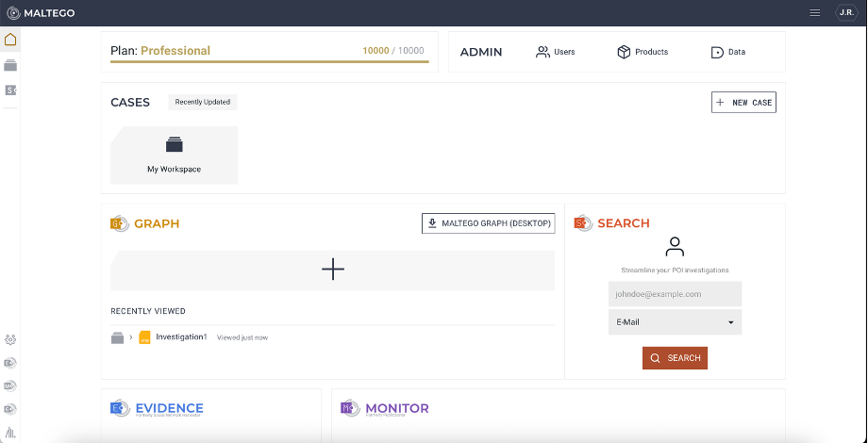Click the orange Investigation1 graph file icon

(x=144, y=337)
